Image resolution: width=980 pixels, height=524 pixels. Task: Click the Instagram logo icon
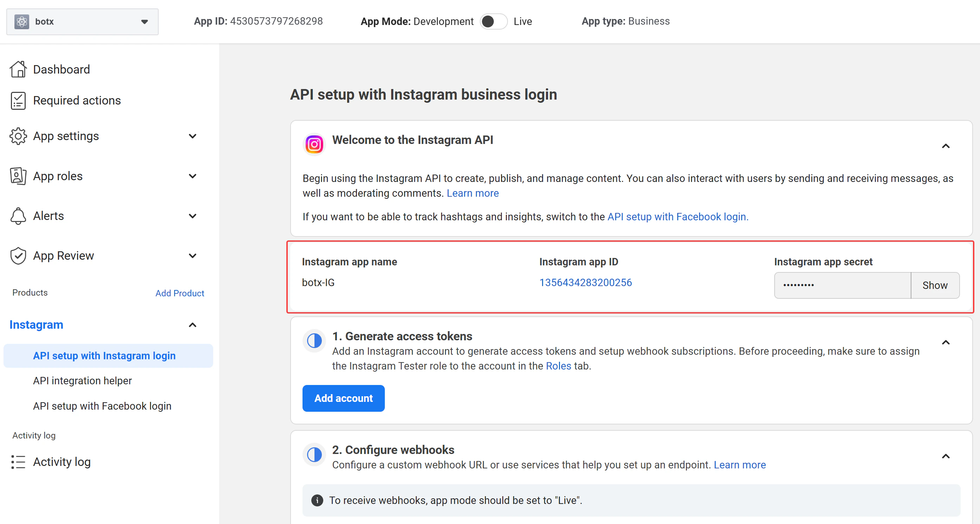click(314, 144)
